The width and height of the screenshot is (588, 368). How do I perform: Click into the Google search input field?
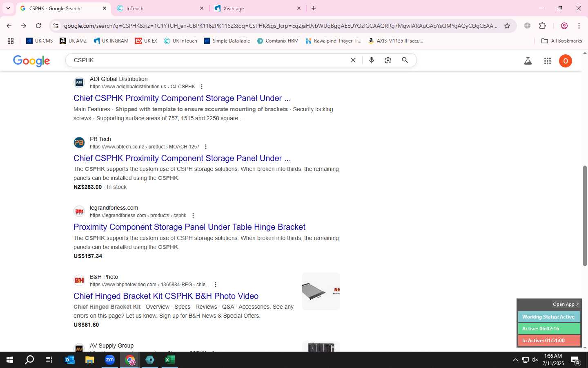(x=208, y=60)
